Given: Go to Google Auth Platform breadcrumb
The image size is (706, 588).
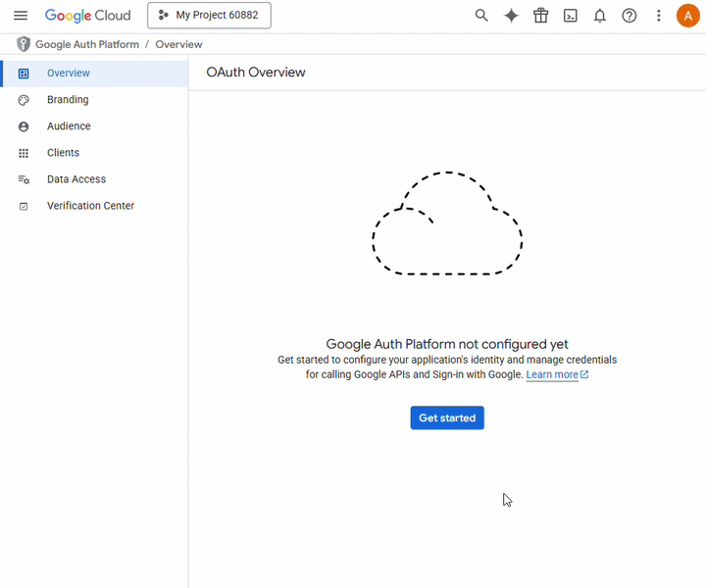Looking at the screenshot, I should tap(87, 44).
